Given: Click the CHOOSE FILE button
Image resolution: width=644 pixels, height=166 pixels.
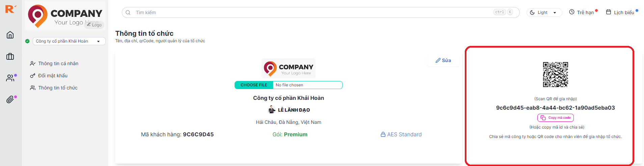Looking at the screenshot, I should 254,85.
